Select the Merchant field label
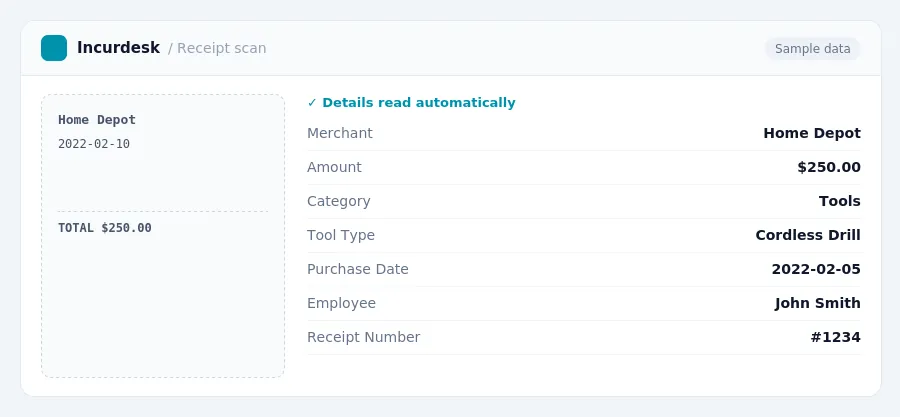The width and height of the screenshot is (900, 417). click(340, 133)
